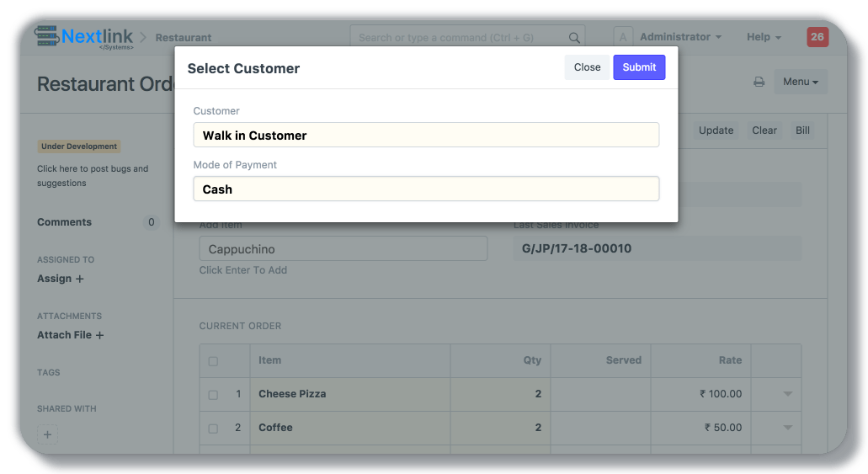Add an assignee with the Assign plus
868x474 pixels.
80,279
